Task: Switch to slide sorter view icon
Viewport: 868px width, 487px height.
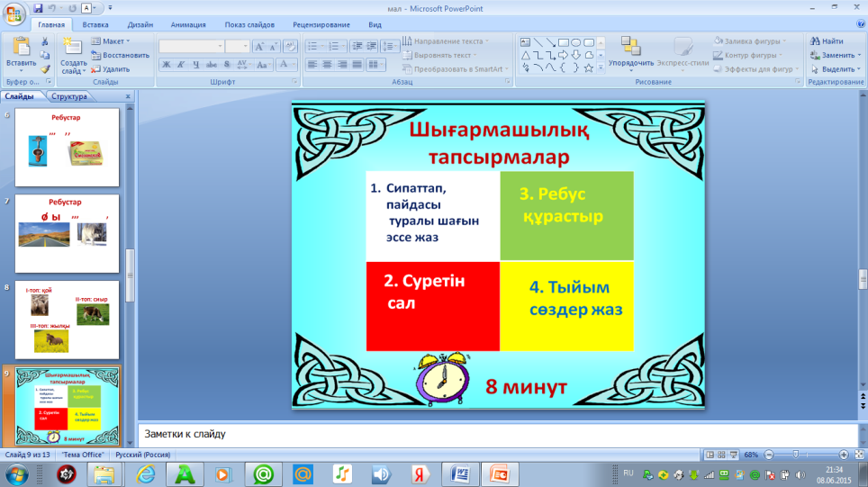Action: (x=721, y=455)
